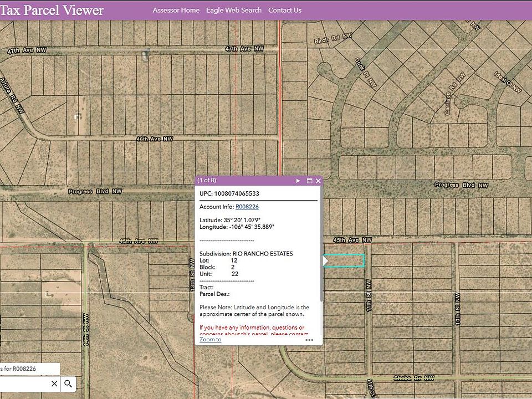Open account R008226 link
The height and width of the screenshot is (399, 532).
(x=247, y=207)
